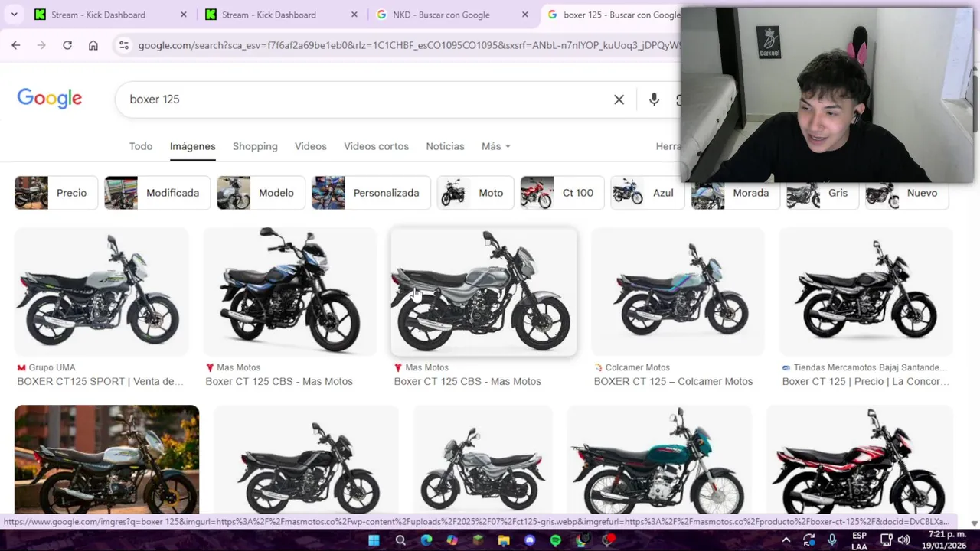Expand the Más dropdown menu
Screen dimensions: 980x551
(495, 146)
